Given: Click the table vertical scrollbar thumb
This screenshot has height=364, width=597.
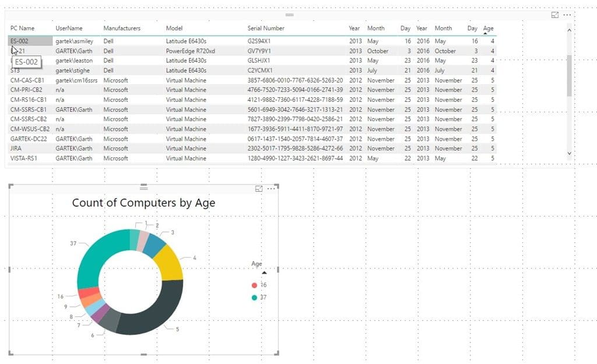Looking at the screenshot, I should (569, 75).
